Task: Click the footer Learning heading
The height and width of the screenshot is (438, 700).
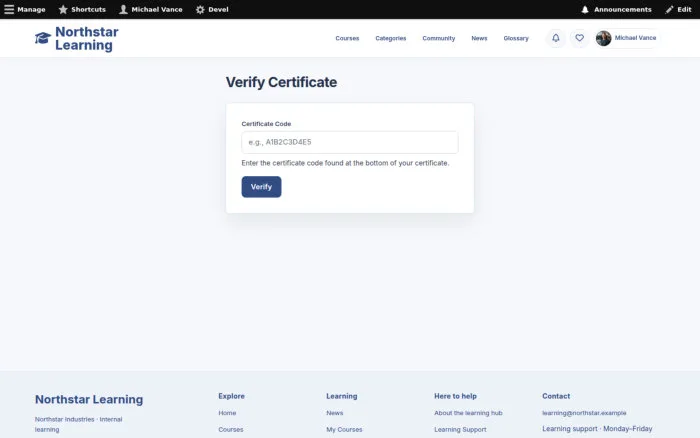Action: [342, 396]
